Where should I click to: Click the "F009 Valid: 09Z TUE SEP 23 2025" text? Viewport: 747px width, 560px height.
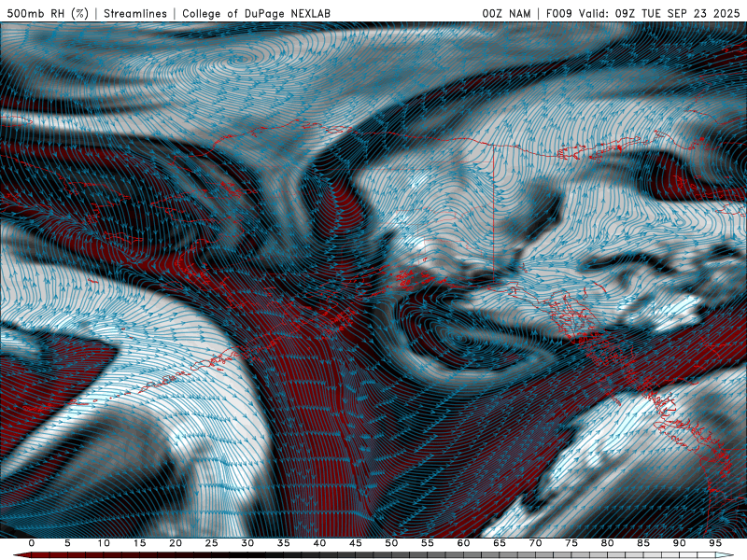tap(642, 13)
